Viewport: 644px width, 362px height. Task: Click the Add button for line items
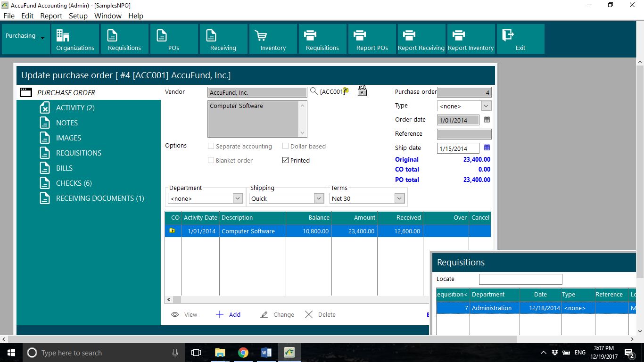228,314
